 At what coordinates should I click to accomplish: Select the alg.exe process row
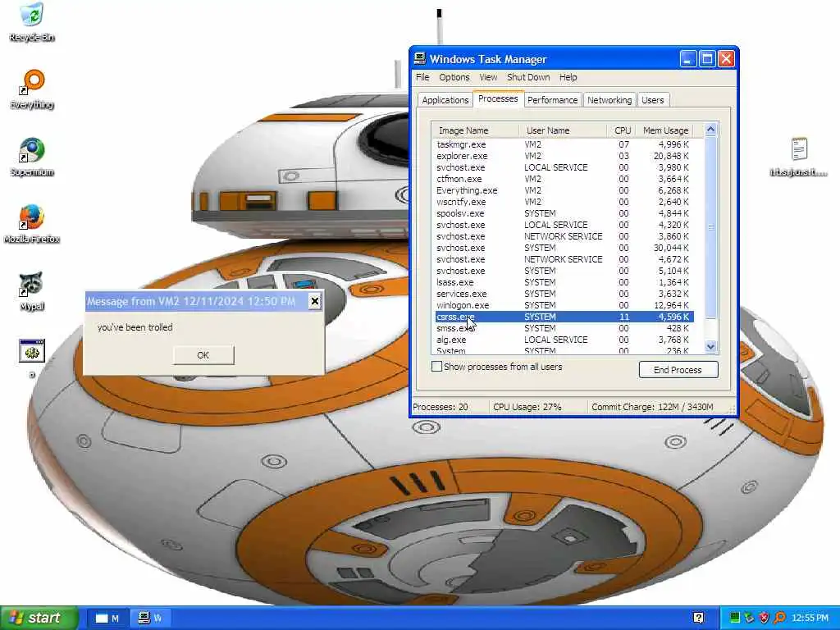pos(564,340)
